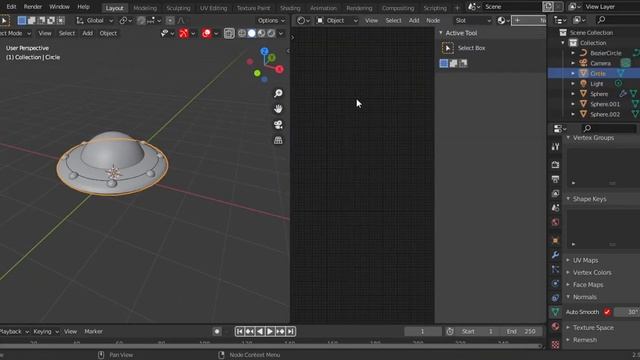Switch to the Shading workspace tab

coord(290,8)
